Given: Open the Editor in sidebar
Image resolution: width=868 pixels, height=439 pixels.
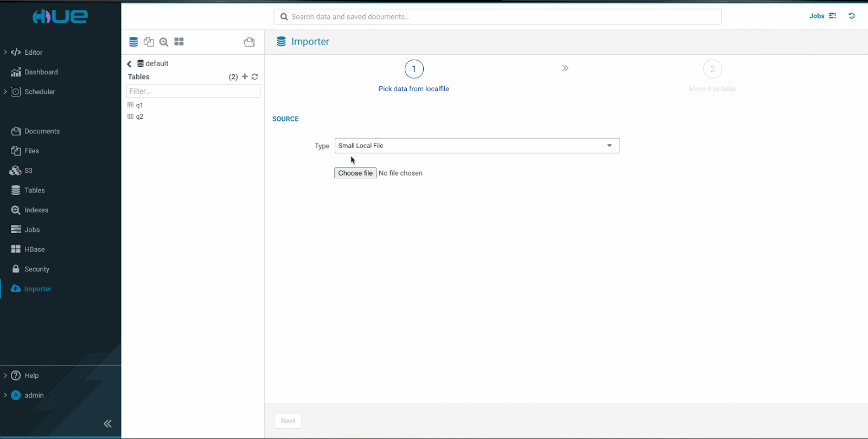Looking at the screenshot, I should coord(33,53).
